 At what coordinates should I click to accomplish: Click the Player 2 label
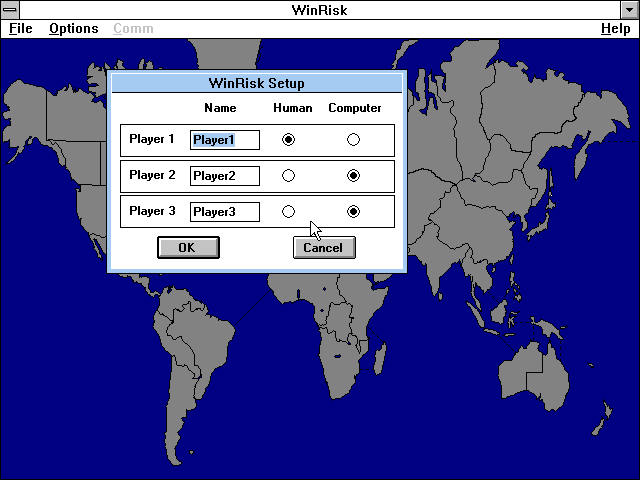(x=152, y=175)
